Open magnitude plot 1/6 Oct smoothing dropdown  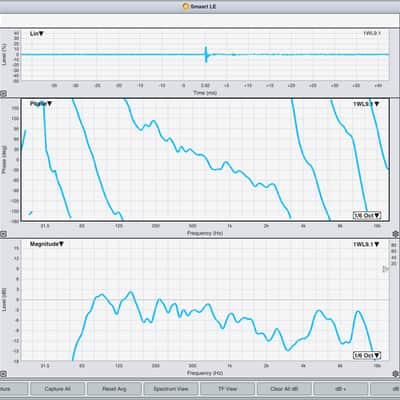point(367,356)
